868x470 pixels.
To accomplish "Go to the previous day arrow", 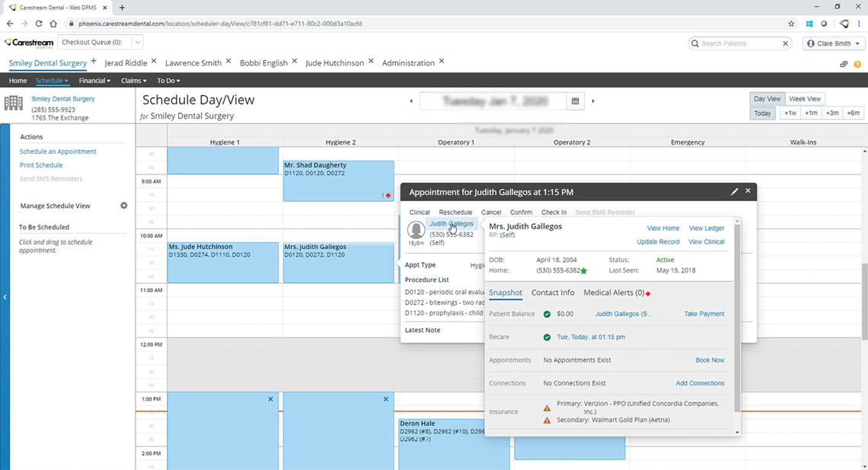I will click(411, 101).
